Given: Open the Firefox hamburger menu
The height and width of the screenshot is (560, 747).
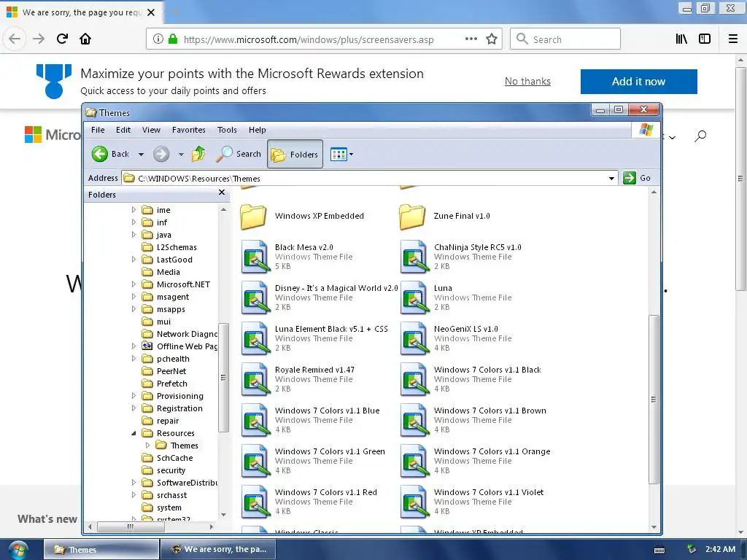Looking at the screenshot, I should click(x=733, y=39).
